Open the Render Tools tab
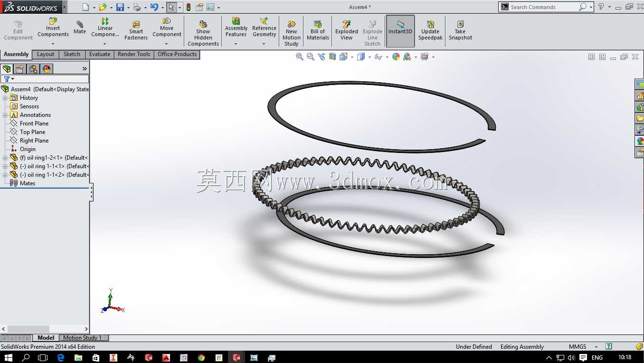Image resolution: width=644 pixels, height=363 pixels. pyautogui.click(x=134, y=54)
